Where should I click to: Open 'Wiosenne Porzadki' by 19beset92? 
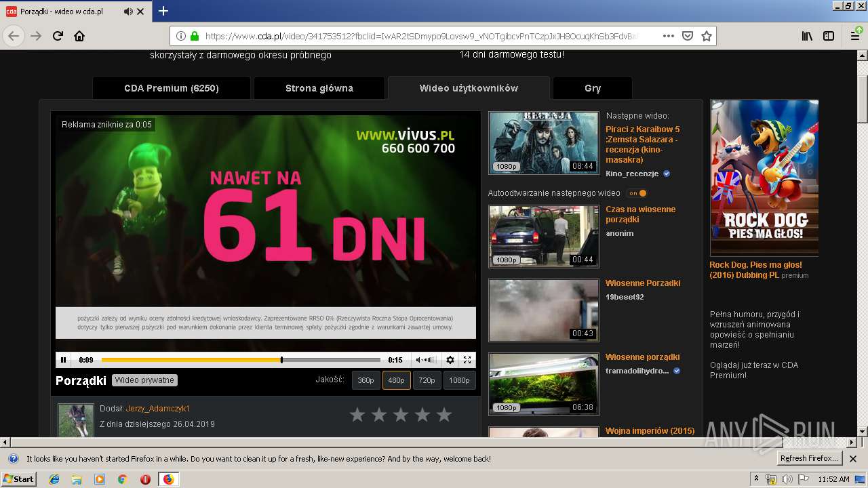coord(643,283)
